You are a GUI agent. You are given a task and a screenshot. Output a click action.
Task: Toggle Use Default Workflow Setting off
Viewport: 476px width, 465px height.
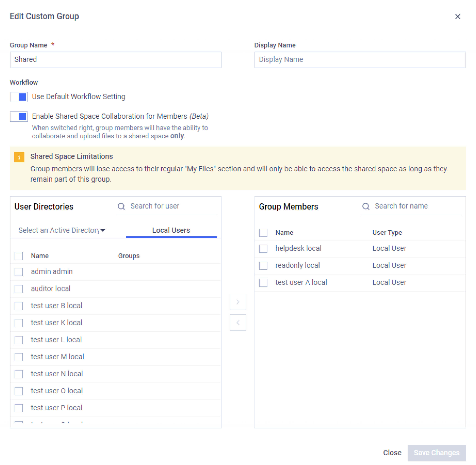pyautogui.click(x=19, y=97)
